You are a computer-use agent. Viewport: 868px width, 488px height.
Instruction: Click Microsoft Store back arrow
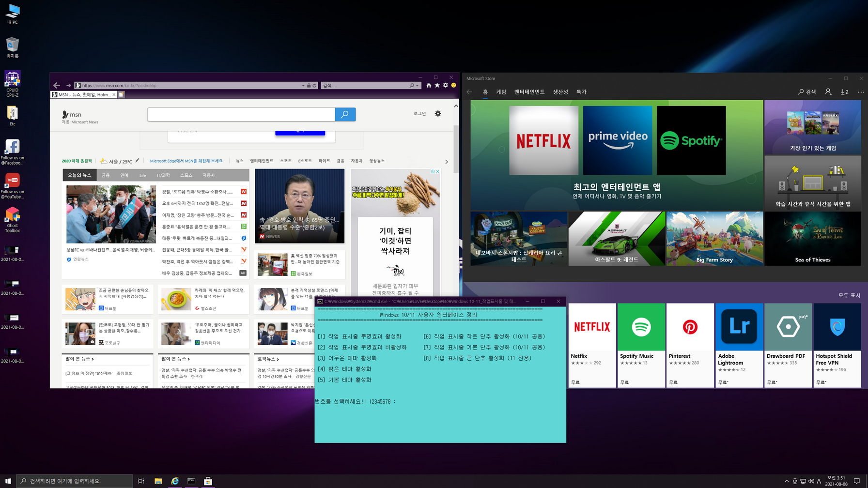[469, 92]
